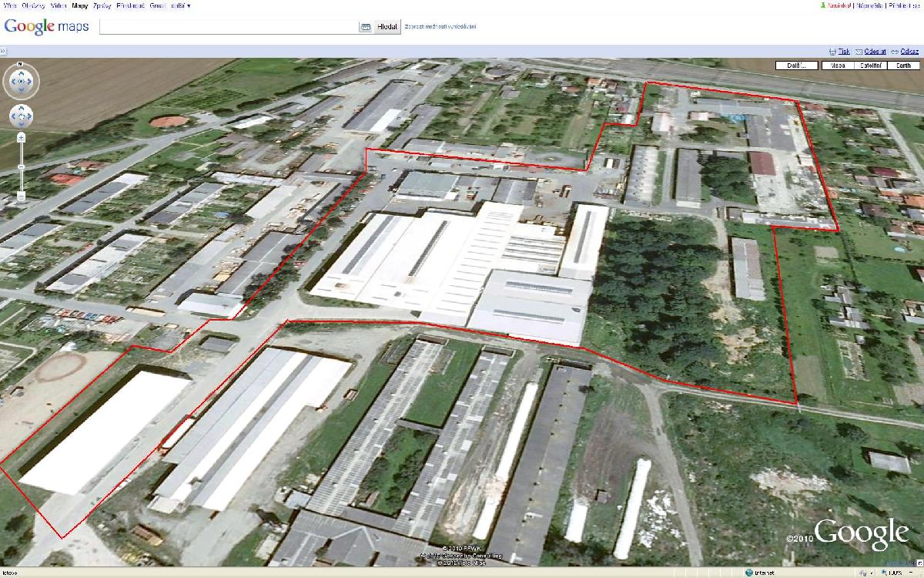Rotate view right on look-around joystick
The image size is (924, 578).
(30, 81)
